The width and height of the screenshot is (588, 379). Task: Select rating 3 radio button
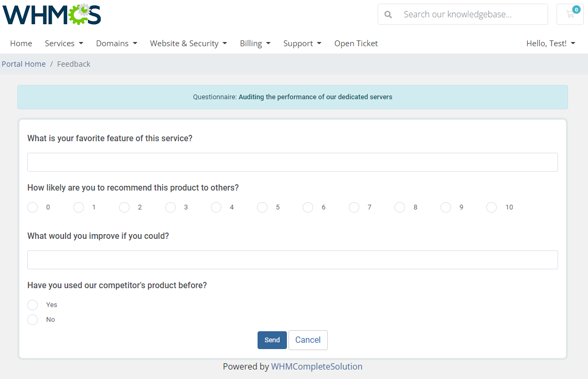pos(170,207)
